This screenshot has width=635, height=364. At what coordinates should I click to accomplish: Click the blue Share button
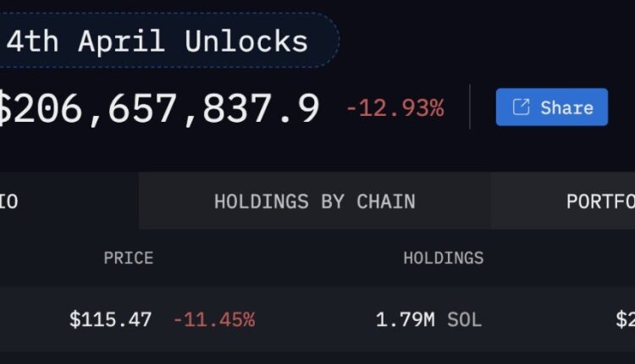[551, 108]
